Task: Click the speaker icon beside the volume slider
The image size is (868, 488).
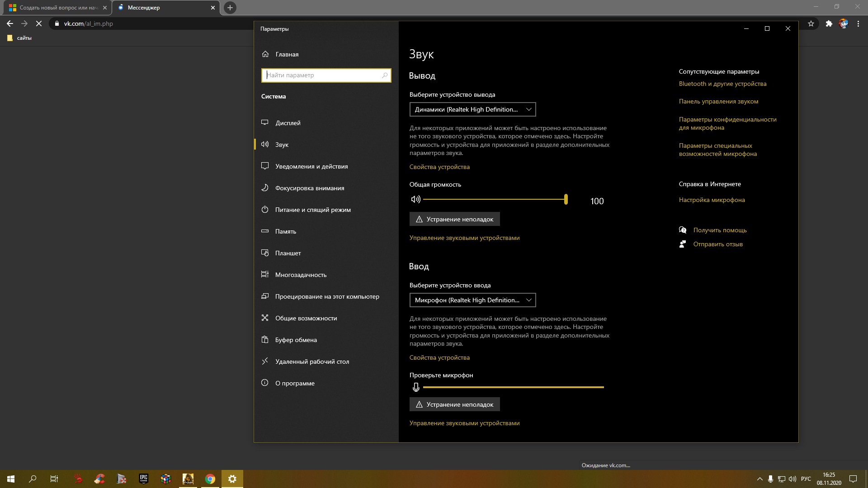Action: pos(415,199)
